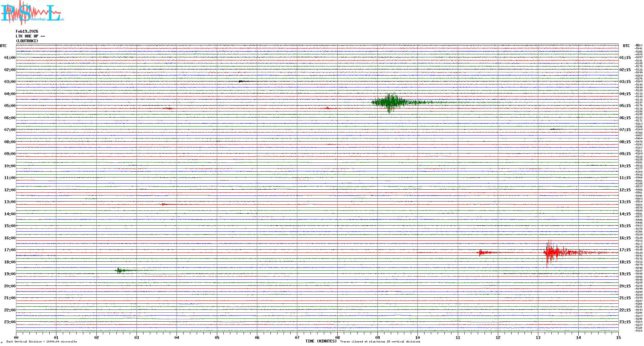Click the Feb19,2026 date text
The width and height of the screenshot is (644, 346).
pyautogui.click(x=27, y=31)
